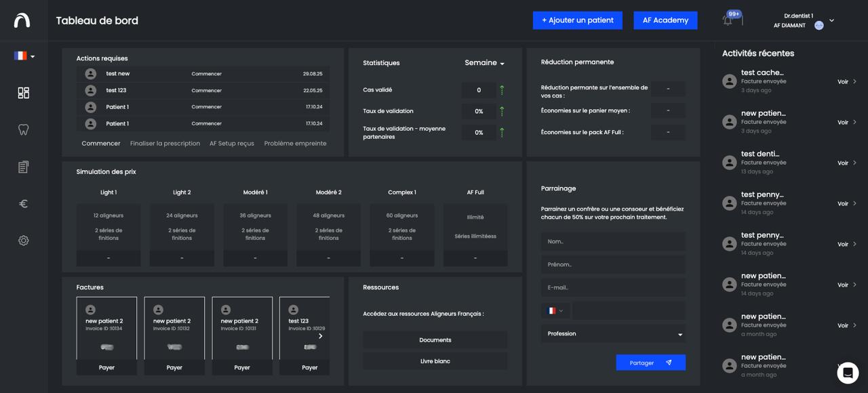Click the avatar icon next to test new
The height and width of the screenshot is (393, 868).
point(90,73)
